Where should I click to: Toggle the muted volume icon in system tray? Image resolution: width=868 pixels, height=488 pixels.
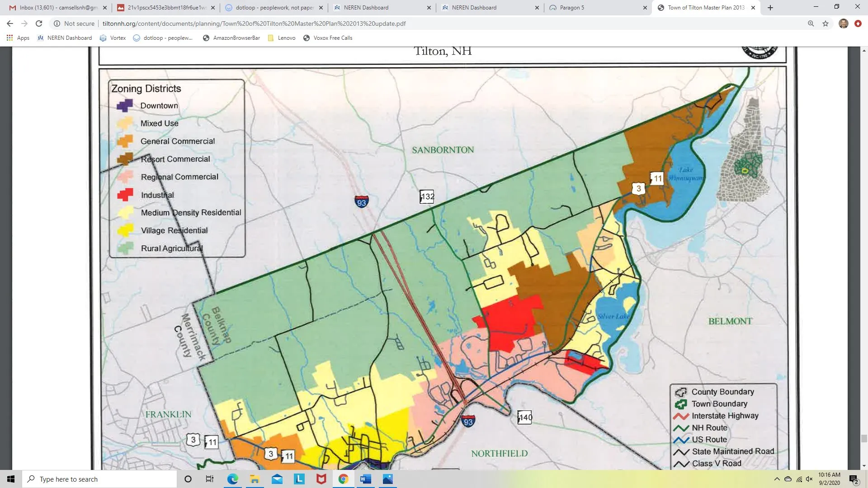coord(809,479)
